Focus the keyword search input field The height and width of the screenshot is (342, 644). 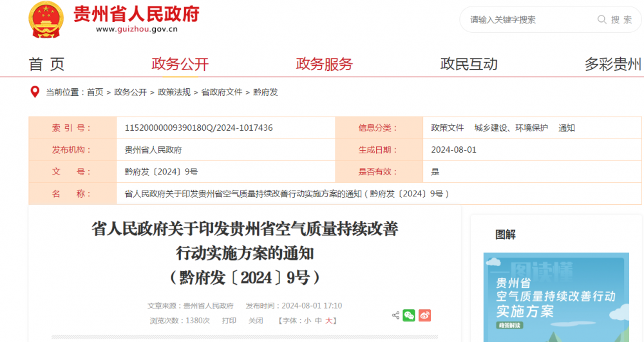point(528,20)
